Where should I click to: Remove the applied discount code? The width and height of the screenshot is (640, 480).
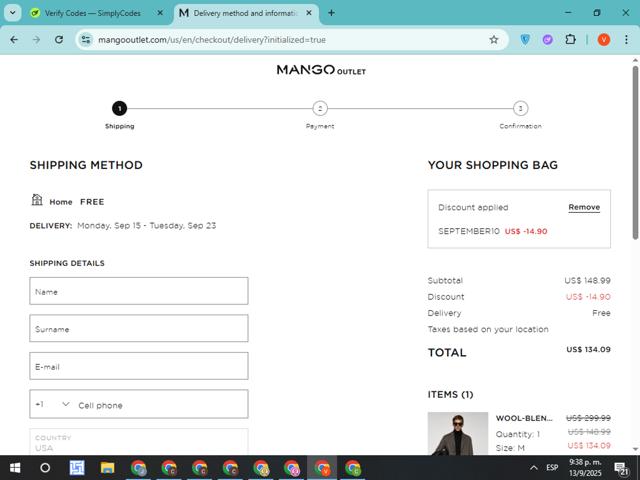pos(584,207)
